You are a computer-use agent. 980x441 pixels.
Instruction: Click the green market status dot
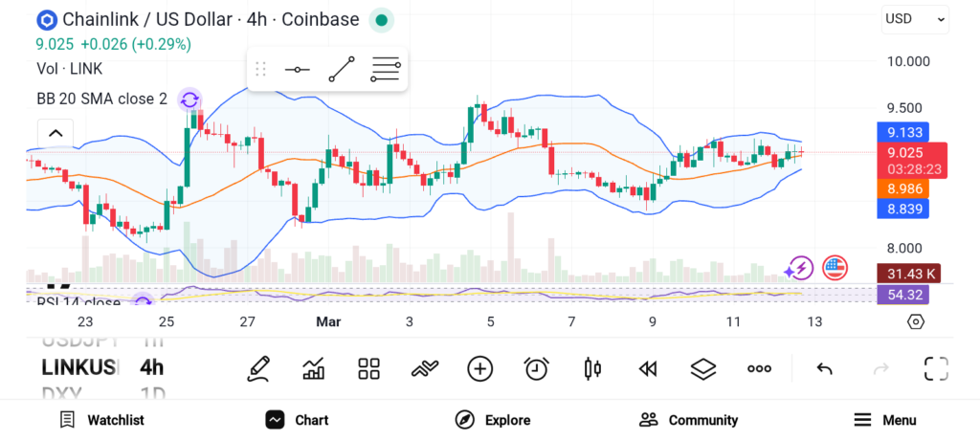(x=381, y=20)
